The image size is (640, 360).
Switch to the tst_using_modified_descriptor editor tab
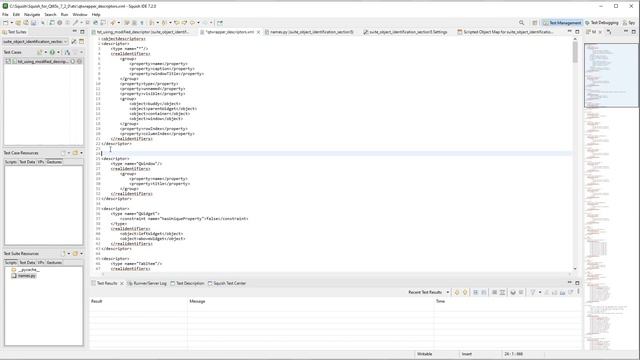142,32
